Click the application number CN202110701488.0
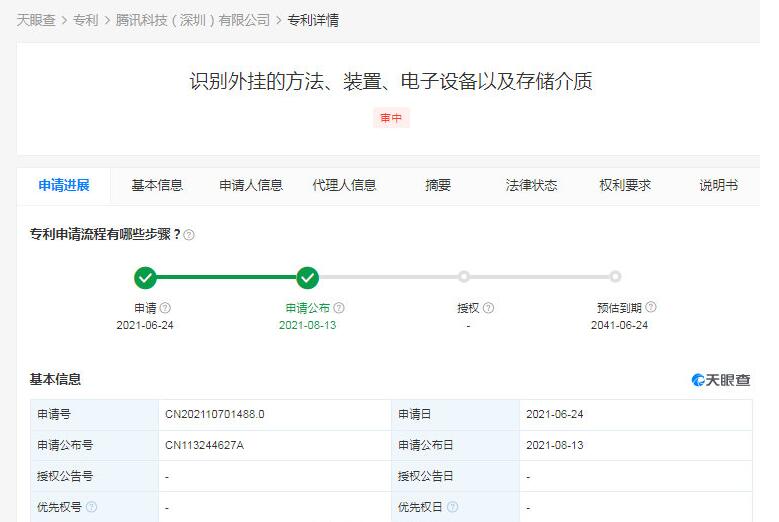779x522 pixels. tap(215, 414)
